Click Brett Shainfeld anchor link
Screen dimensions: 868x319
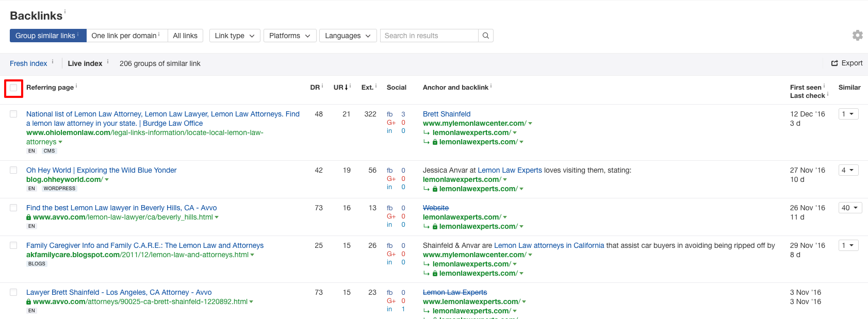tap(447, 114)
